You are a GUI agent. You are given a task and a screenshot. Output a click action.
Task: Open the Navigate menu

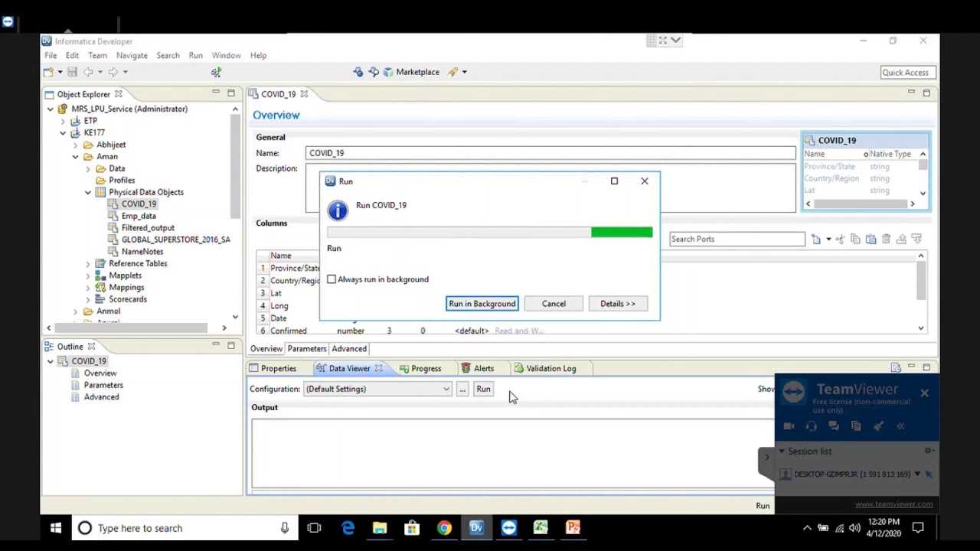(x=132, y=55)
